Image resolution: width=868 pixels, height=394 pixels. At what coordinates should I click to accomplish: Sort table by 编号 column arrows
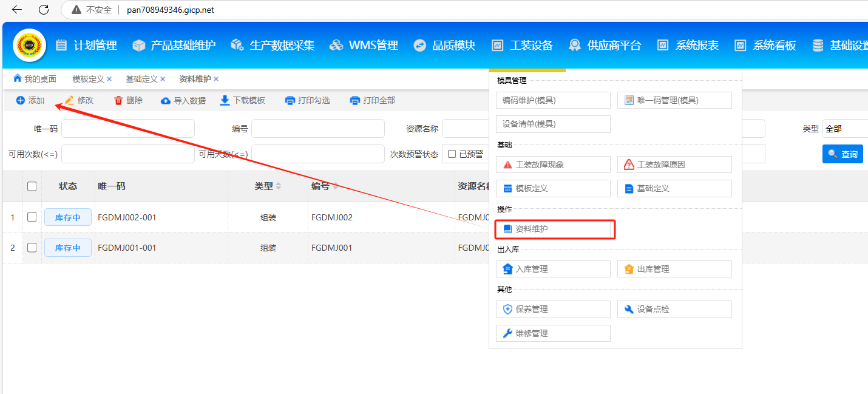pyautogui.click(x=335, y=186)
